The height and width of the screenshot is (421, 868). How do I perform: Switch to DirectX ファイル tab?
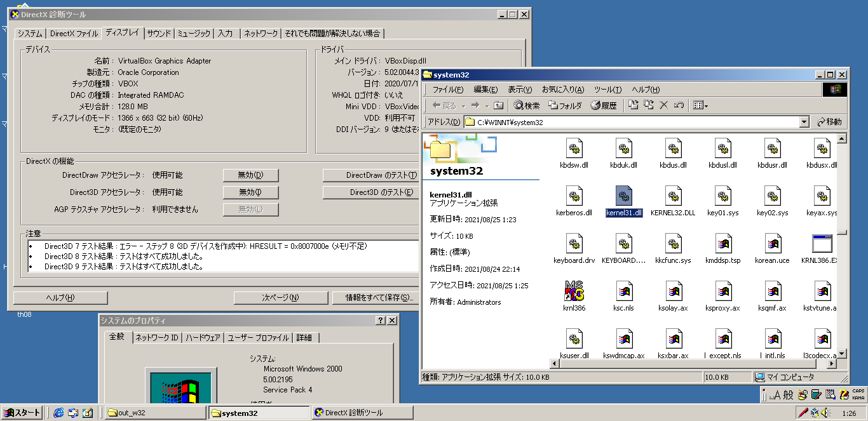74,34
